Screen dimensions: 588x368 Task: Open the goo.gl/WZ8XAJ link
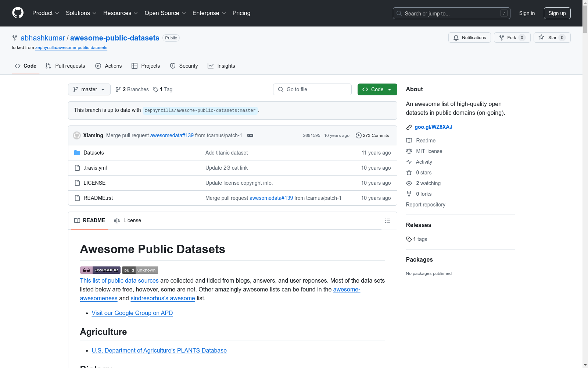(x=434, y=127)
